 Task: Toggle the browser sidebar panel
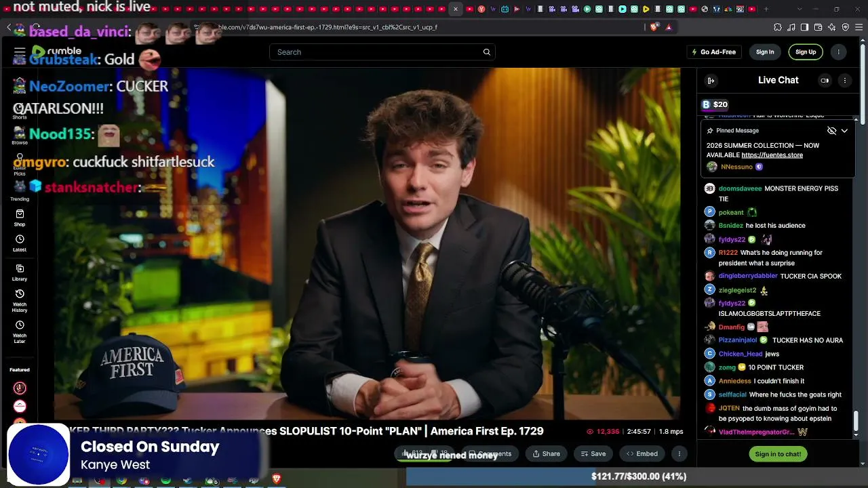click(804, 27)
